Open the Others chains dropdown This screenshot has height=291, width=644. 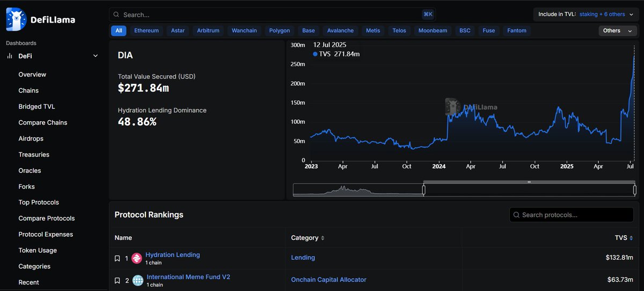[618, 31]
